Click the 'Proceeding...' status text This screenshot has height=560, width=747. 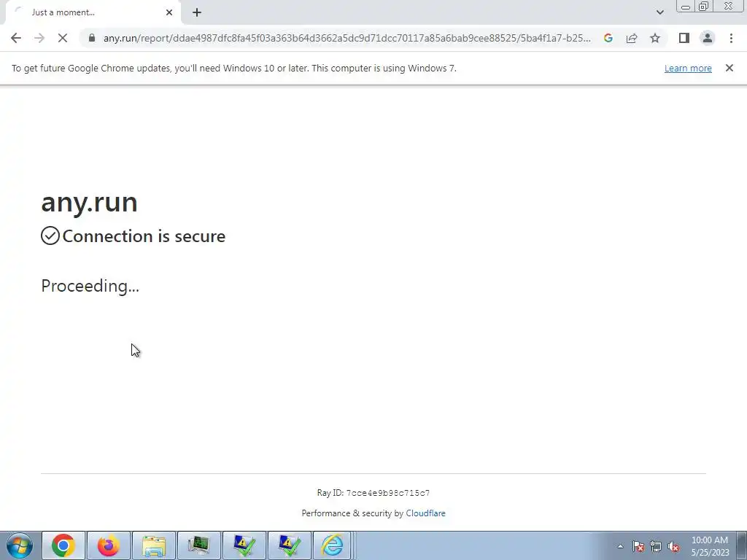point(90,286)
